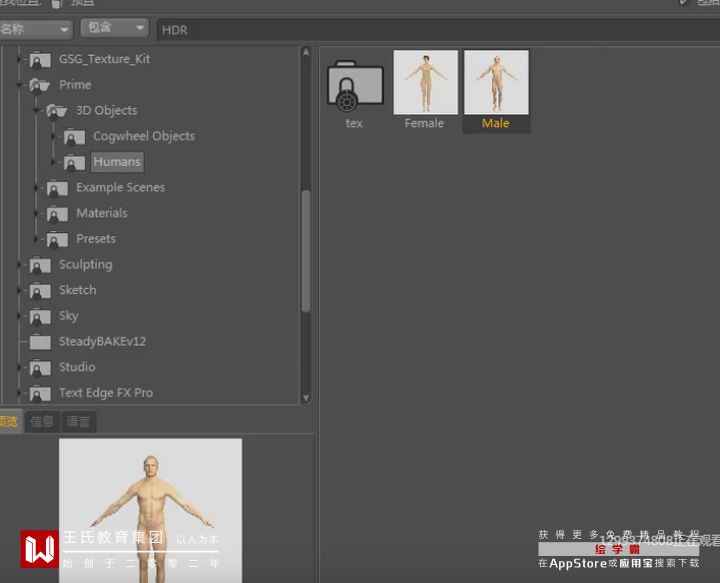Viewport: 720px width, 583px height.
Task: Click the GSG_Texture_Kit folder icon
Action: coord(40,60)
